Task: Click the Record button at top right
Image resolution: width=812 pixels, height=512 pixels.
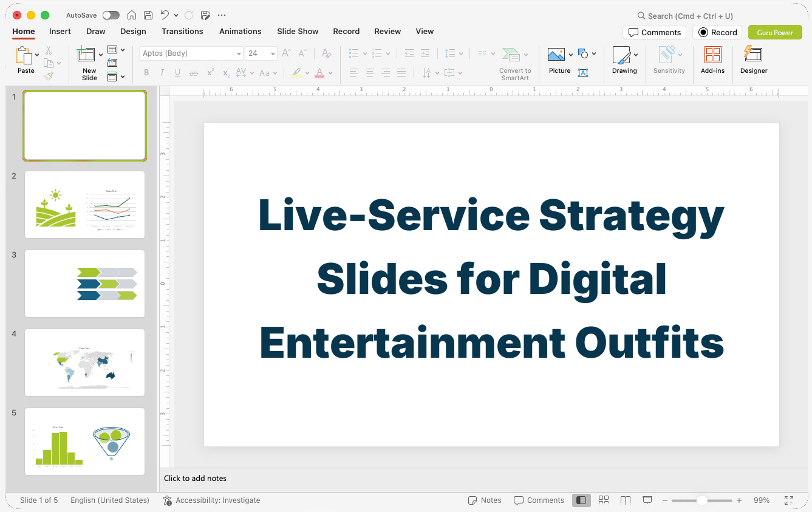Action: pos(717,32)
